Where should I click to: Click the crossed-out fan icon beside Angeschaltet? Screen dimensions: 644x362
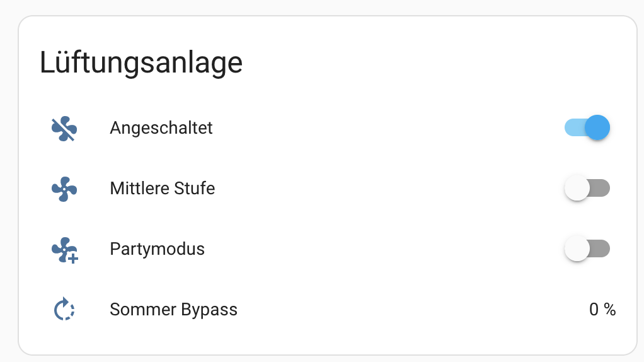[x=64, y=128]
